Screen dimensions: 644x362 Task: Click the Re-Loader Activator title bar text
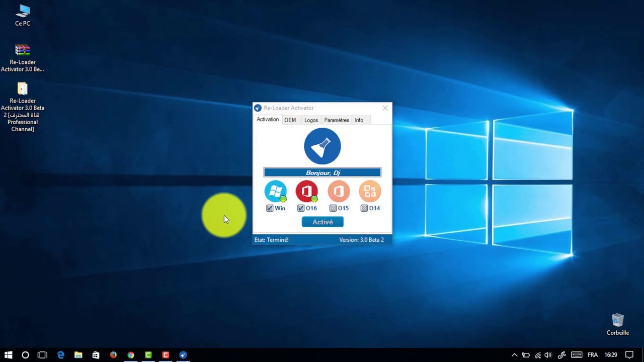[288, 108]
